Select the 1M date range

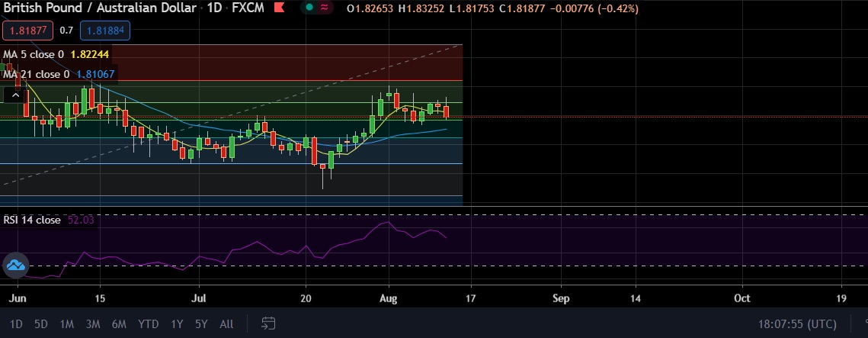click(x=67, y=324)
